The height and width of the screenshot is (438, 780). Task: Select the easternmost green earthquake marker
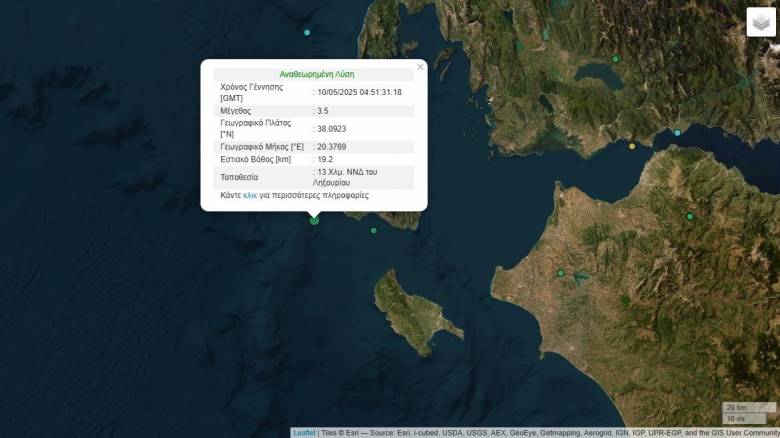[x=689, y=217]
